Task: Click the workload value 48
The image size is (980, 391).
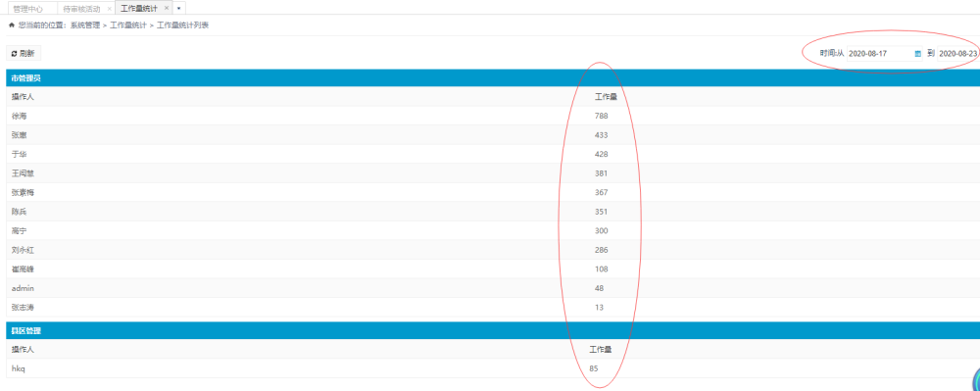Action: pyautogui.click(x=600, y=288)
